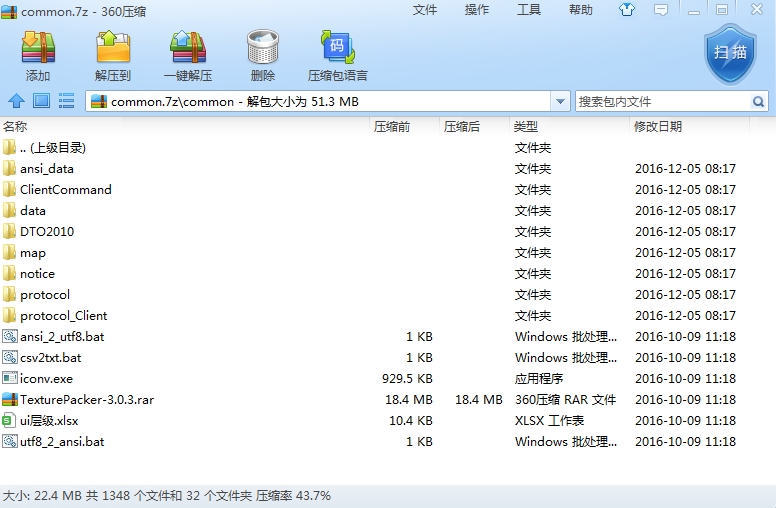Image resolution: width=776 pixels, height=508 pixels.
Task: Click the 删除 (Delete) trash icon
Action: pyautogui.click(x=263, y=56)
